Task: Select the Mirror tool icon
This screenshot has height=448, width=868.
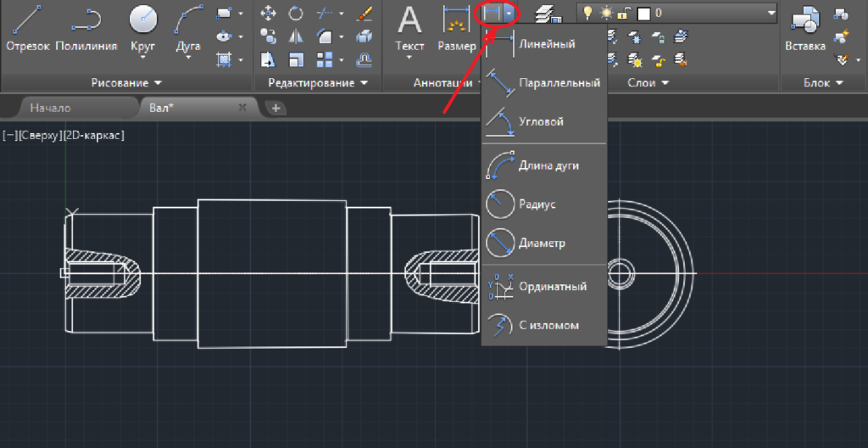Action: (x=296, y=36)
